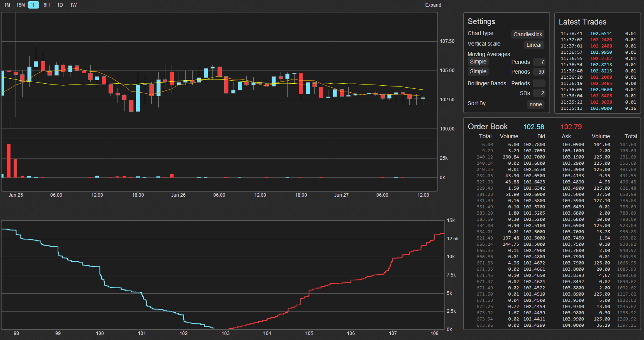Click the Order Book heading
This screenshot has width=644, height=340.
(488, 127)
